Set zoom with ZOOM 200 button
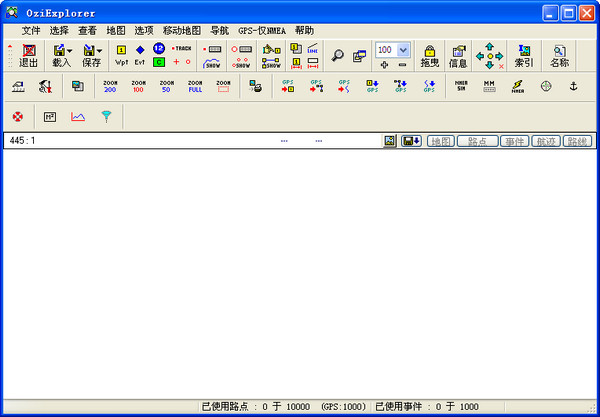 (110, 87)
